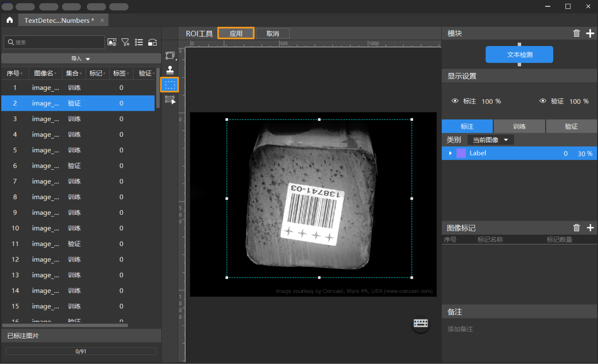The width and height of the screenshot is (598, 364).
Task: Click the thumbnail layout view icon
Action: [x=153, y=42]
